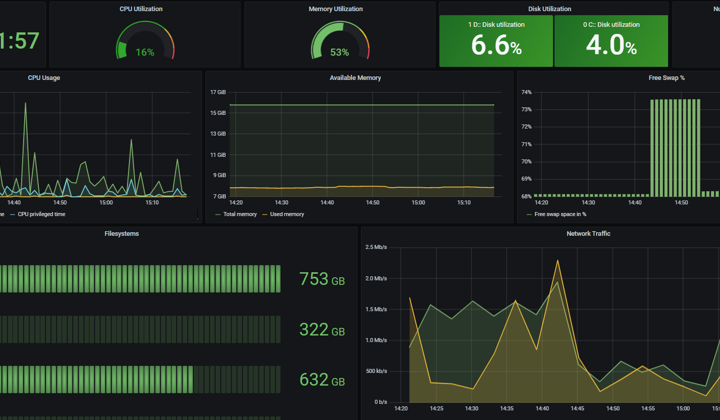Open the Available Memory panel title menu
Image resolution: width=720 pixels, height=420 pixels.
click(x=355, y=78)
